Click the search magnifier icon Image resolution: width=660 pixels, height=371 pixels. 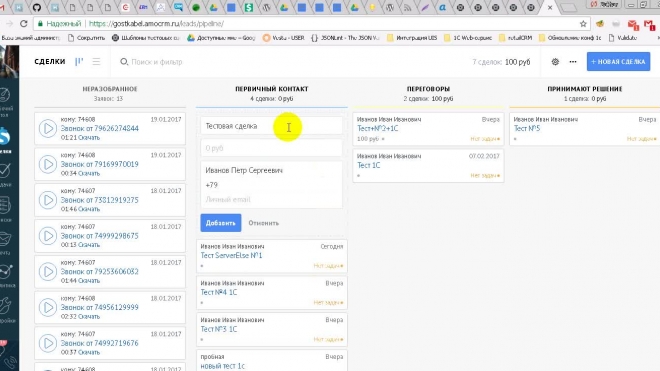pos(124,62)
